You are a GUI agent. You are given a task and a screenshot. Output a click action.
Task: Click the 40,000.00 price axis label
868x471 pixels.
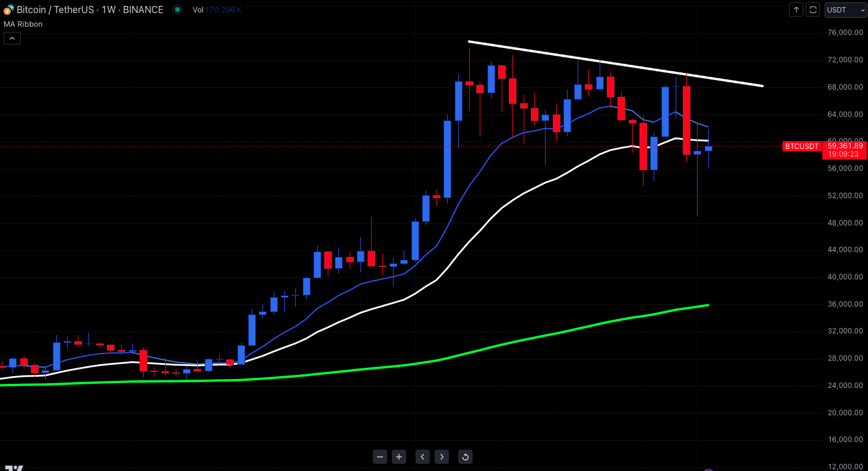click(845, 277)
